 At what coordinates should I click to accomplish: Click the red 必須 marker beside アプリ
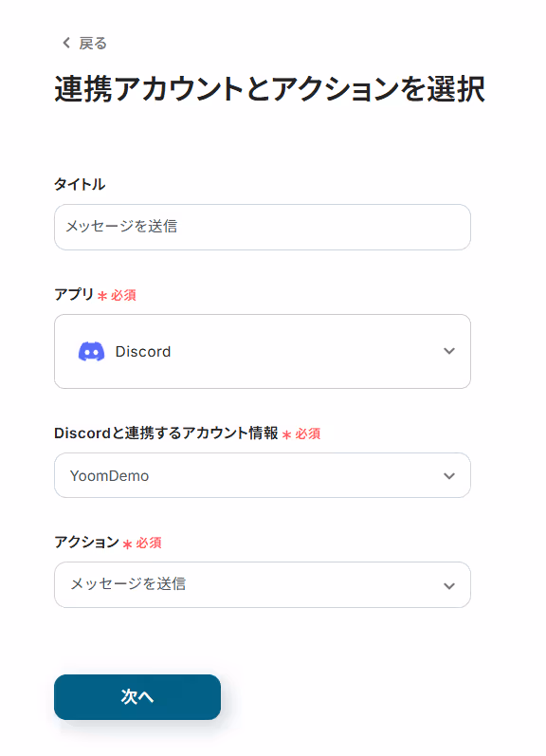click(x=123, y=295)
